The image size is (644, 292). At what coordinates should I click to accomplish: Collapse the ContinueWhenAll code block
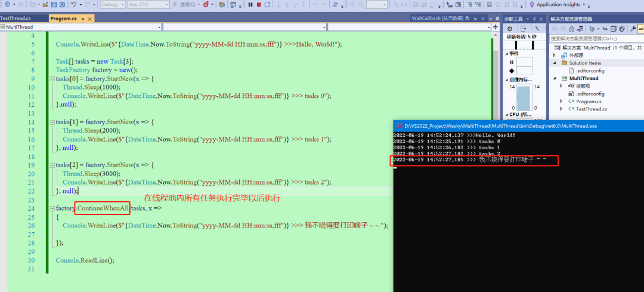52,208
